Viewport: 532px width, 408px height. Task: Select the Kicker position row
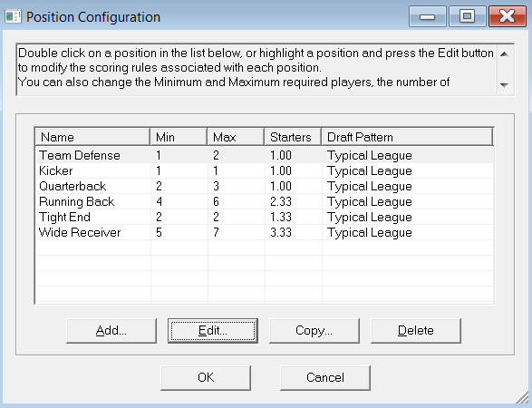point(265,170)
